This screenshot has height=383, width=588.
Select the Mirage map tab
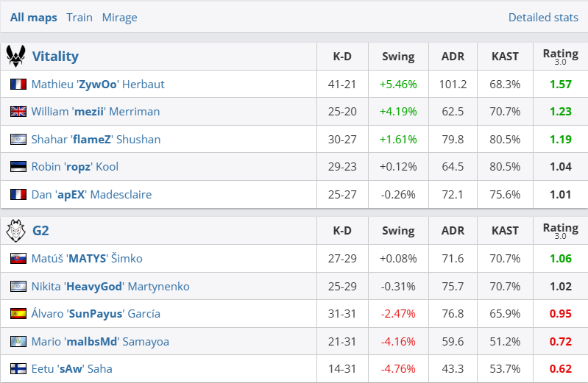click(x=119, y=18)
